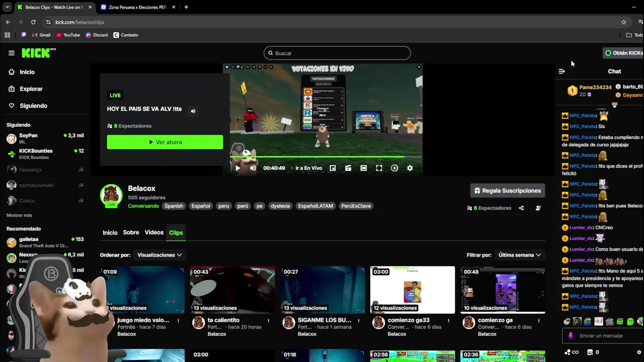Click the clip creation icon

point(348,168)
